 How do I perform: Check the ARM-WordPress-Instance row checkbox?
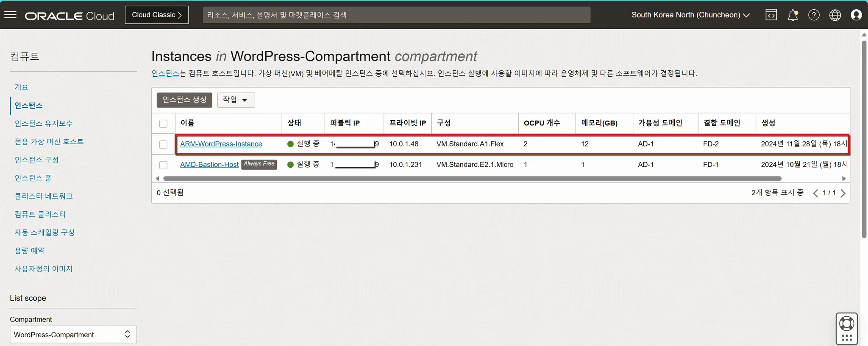point(163,144)
